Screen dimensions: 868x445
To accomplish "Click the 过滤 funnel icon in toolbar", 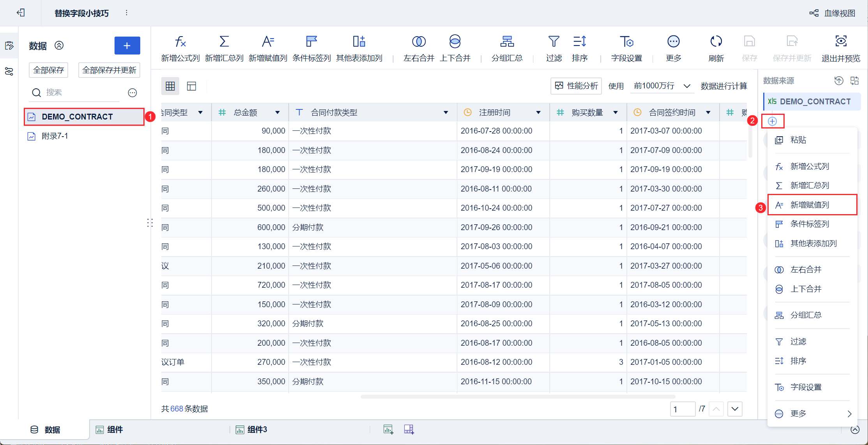I will pos(554,42).
